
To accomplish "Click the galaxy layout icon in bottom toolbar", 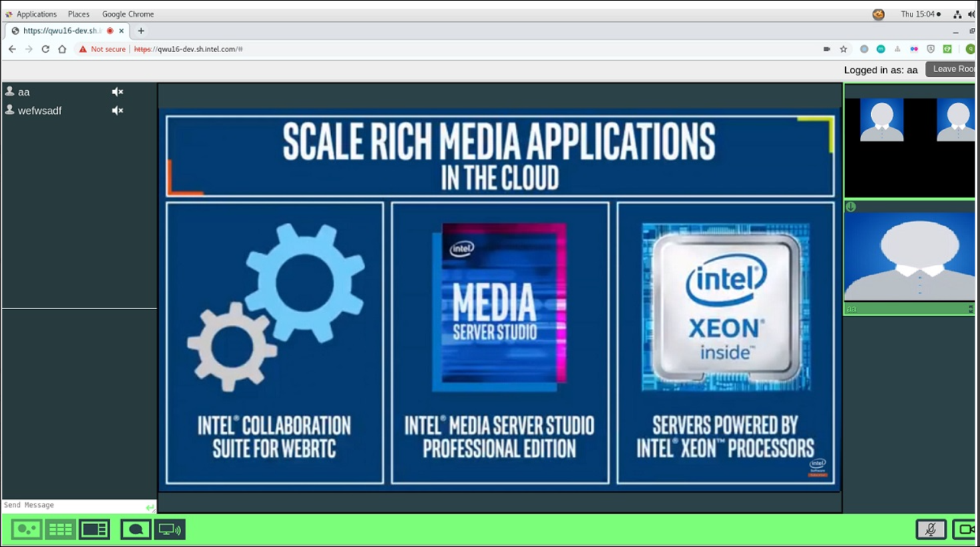I will click(27, 530).
